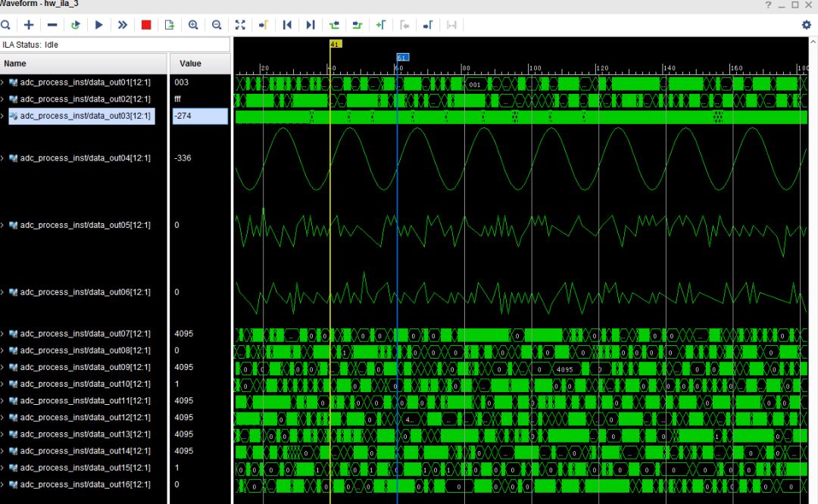
Task: Click value 003 of data_out01
Action: (182, 82)
